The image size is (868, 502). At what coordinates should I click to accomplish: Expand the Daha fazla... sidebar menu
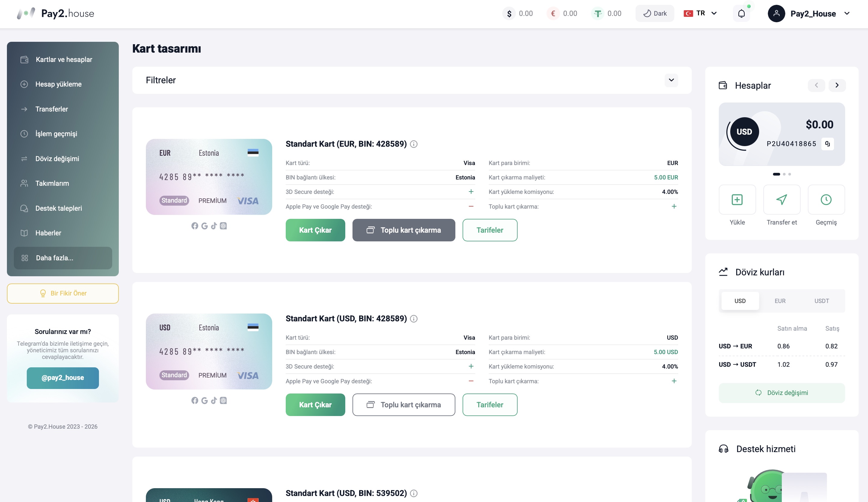pos(63,258)
